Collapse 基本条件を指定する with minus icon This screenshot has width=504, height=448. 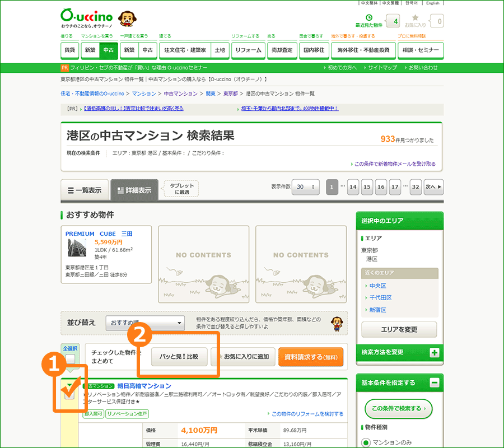coord(435,383)
